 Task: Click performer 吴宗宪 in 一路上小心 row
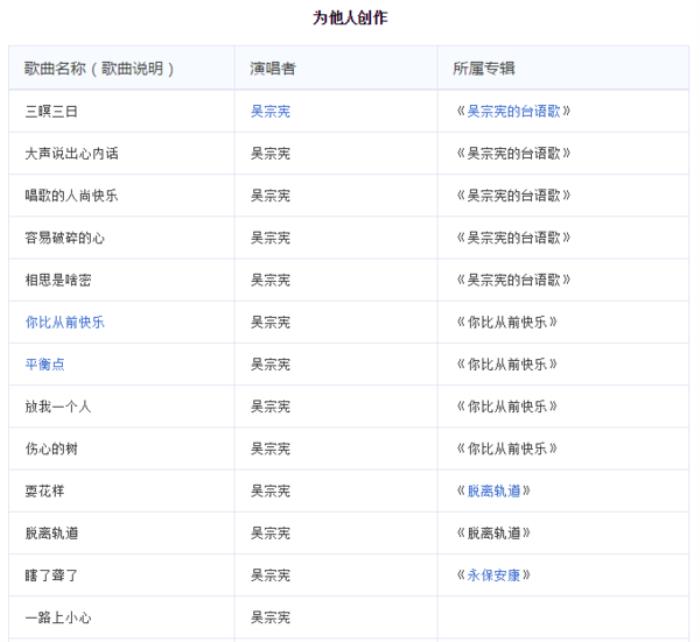[x=271, y=617]
